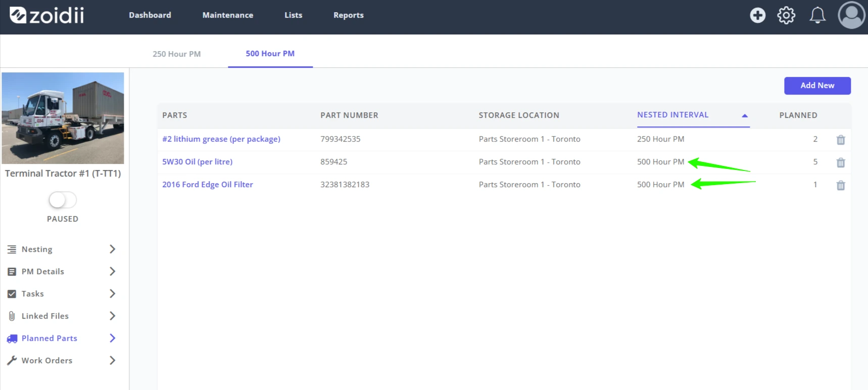Open the Maintenance menu

click(228, 15)
